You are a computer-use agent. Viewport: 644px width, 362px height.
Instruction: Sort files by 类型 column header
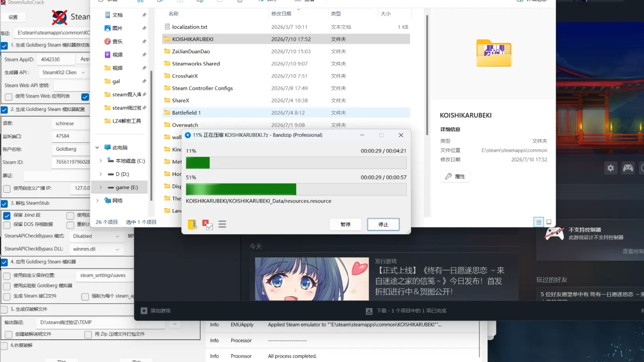tap(336, 14)
